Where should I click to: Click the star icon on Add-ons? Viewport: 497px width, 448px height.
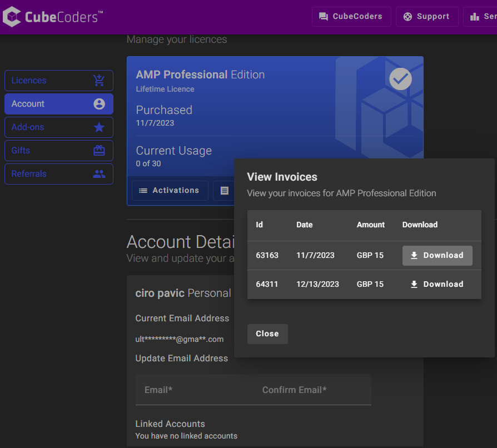pos(99,127)
